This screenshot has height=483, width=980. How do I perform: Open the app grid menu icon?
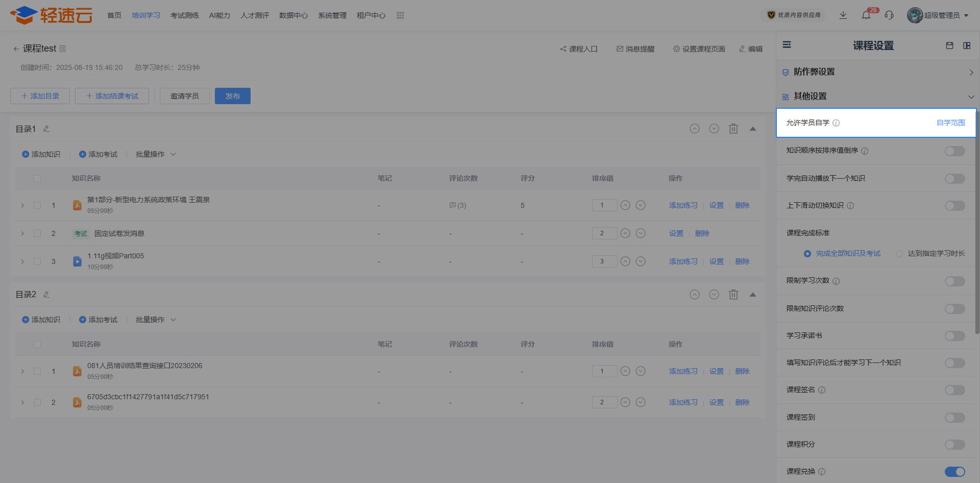click(400, 15)
